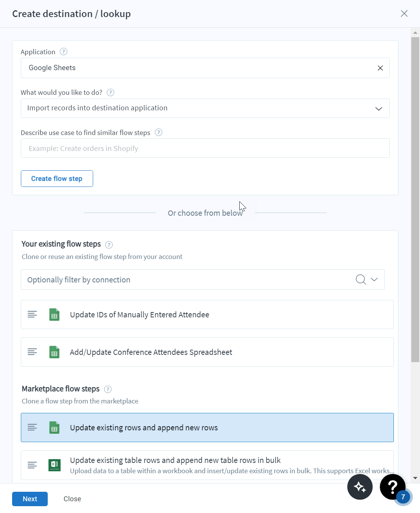Click the help icon next to Marketplace flow steps

[108, 389]
